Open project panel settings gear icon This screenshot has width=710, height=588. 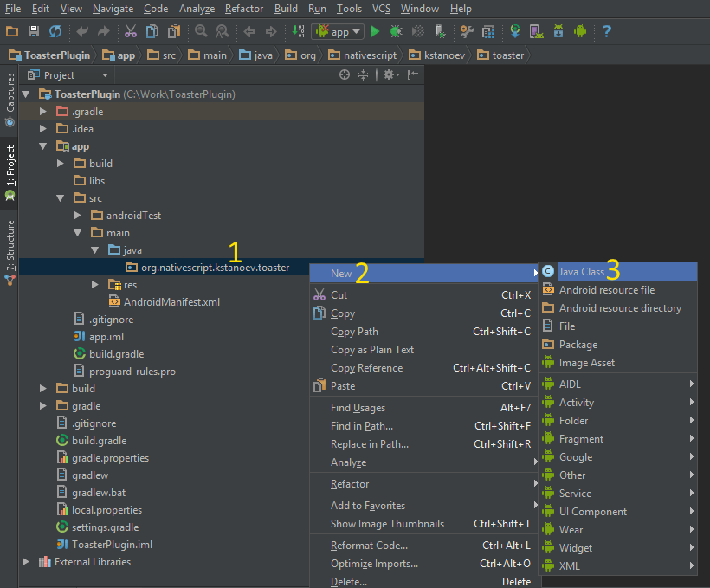pos(389,75)
